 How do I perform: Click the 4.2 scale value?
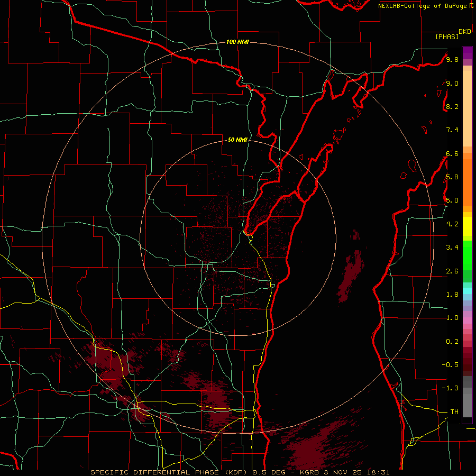coord(452,224)
